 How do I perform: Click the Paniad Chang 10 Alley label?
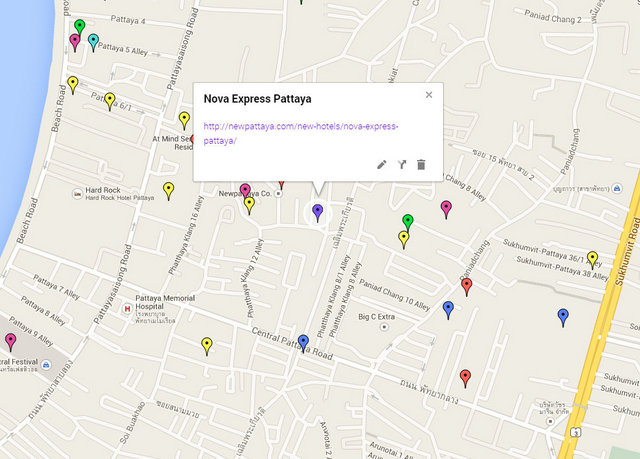coord(394,295)
